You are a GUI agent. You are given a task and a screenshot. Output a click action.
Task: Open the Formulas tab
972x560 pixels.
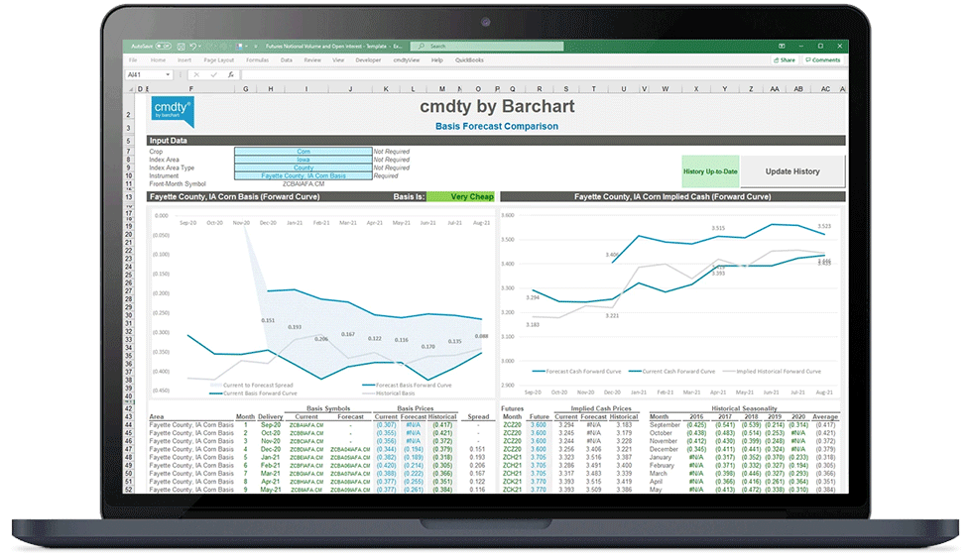coord(257,60)
